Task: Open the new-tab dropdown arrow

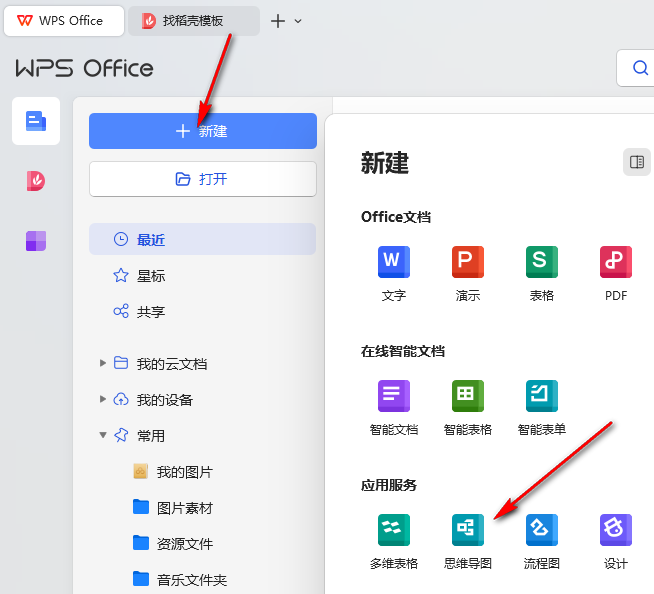Action: 298,21
